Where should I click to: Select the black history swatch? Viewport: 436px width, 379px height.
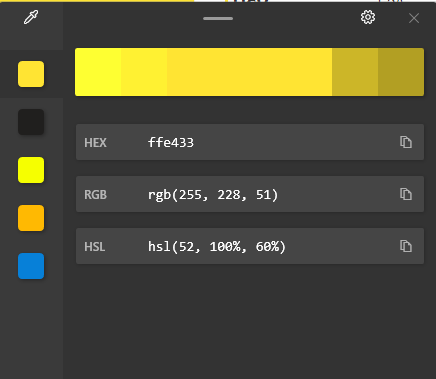click(x=31, y=122)
